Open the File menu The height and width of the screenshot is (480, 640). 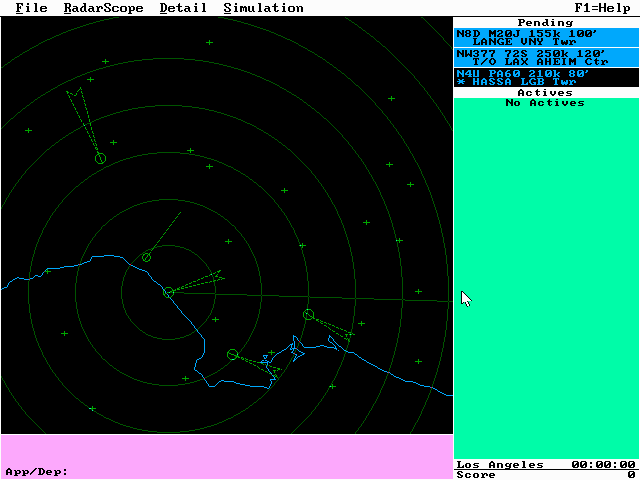point(31,8)
